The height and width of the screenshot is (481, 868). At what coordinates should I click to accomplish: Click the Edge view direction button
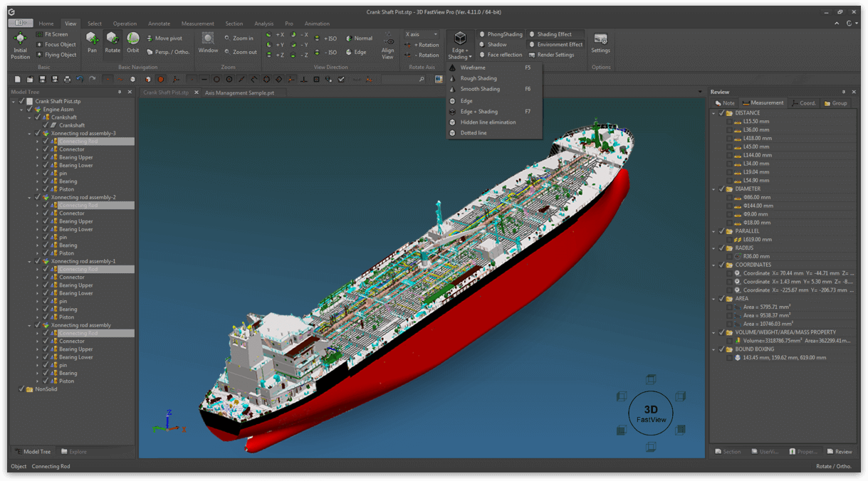pos(357,52)
